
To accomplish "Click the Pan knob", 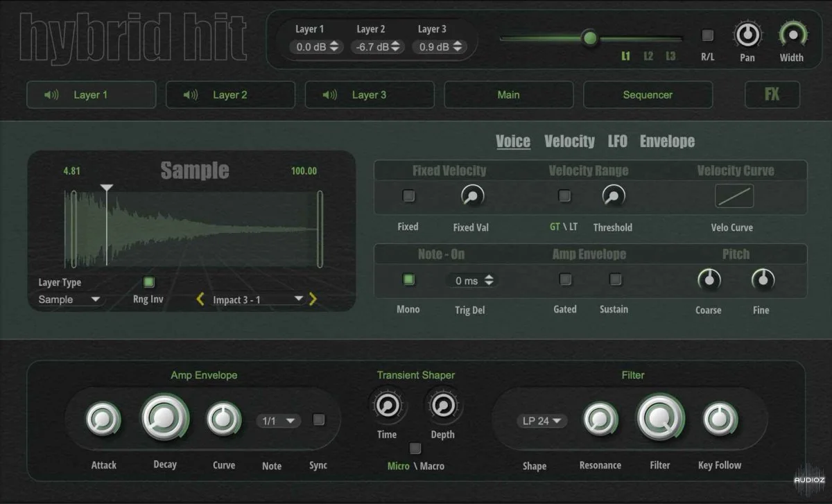I will click(x=747, y=34).
